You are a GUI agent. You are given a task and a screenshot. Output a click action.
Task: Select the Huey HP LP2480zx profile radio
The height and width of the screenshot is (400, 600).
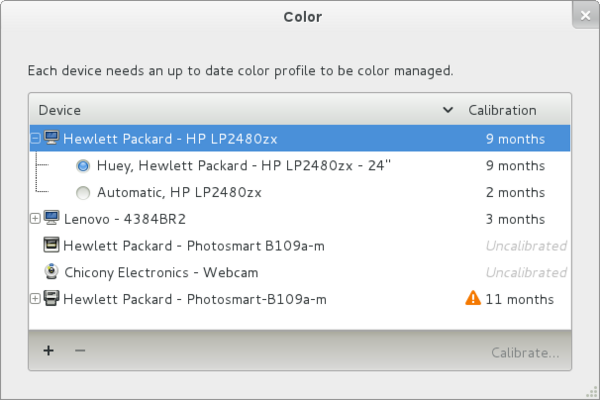click(x=83, y=165)
